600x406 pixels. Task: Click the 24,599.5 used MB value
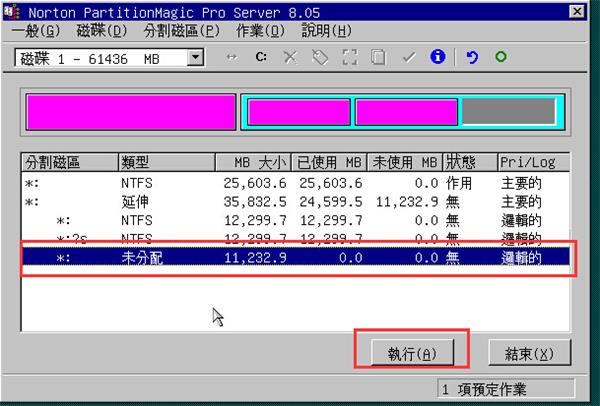331,202
